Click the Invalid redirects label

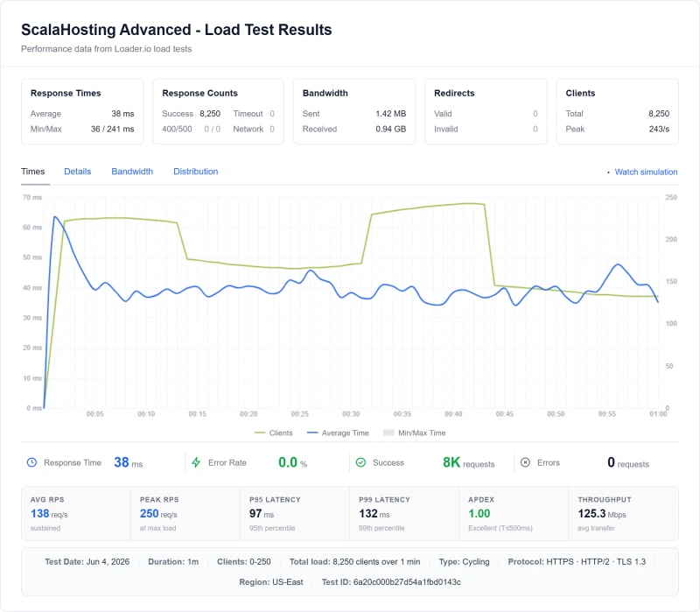tap(446, 129)
